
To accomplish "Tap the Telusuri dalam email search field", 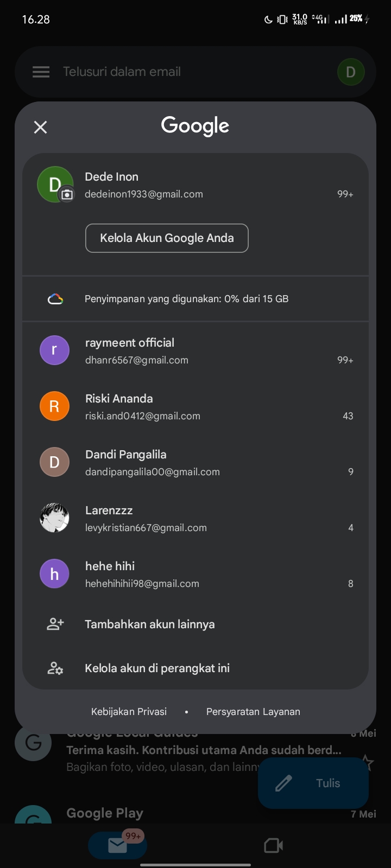I will tap(195, 72).
